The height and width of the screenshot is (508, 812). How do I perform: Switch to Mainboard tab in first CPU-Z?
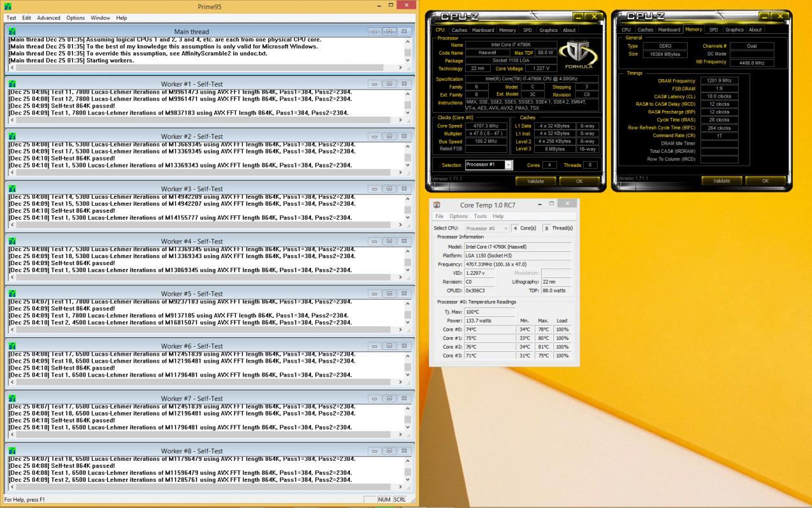click(x=482, y=30)
